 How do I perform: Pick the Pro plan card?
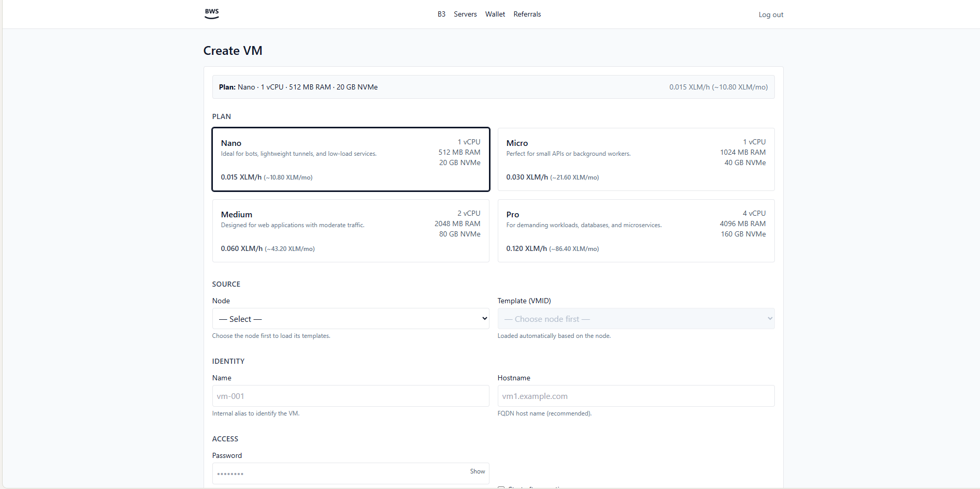636,231
